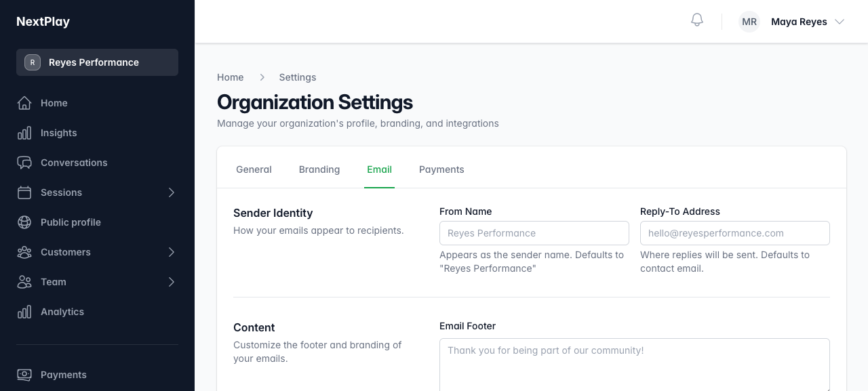Image resolution: width=868 pixels, height=391 pixels.
Task: Click the Settings breadcrumb link
Action: click(x=298, y=77)
